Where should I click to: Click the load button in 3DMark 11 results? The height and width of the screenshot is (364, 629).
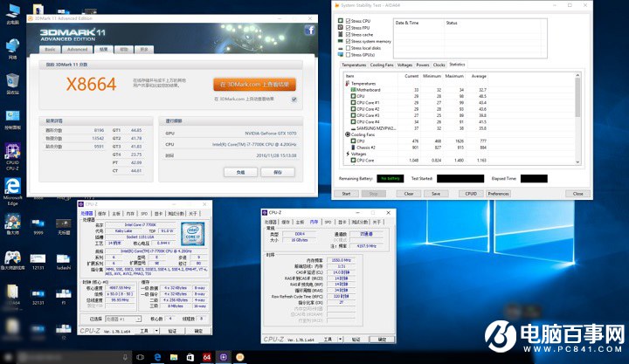[241, 172]
